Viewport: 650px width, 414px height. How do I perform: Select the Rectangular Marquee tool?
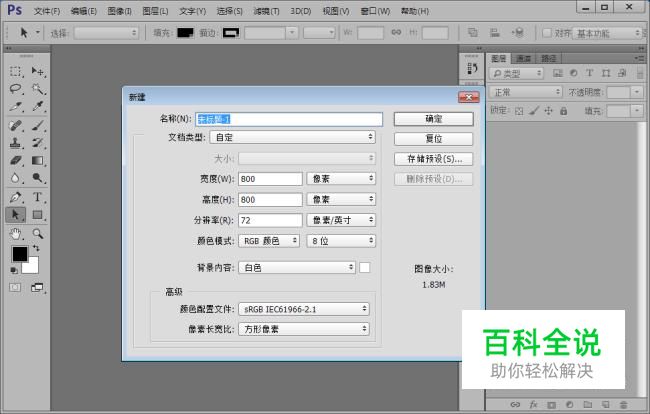(x=15, y=71)
